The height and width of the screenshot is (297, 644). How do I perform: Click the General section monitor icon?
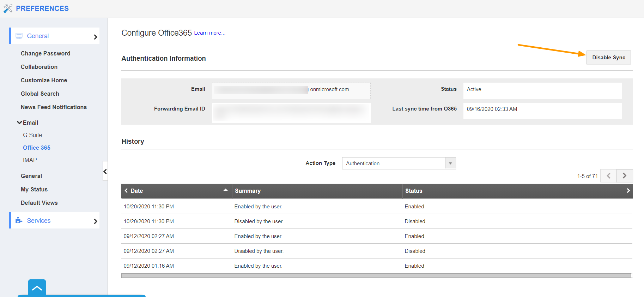(x=19, y=36)
